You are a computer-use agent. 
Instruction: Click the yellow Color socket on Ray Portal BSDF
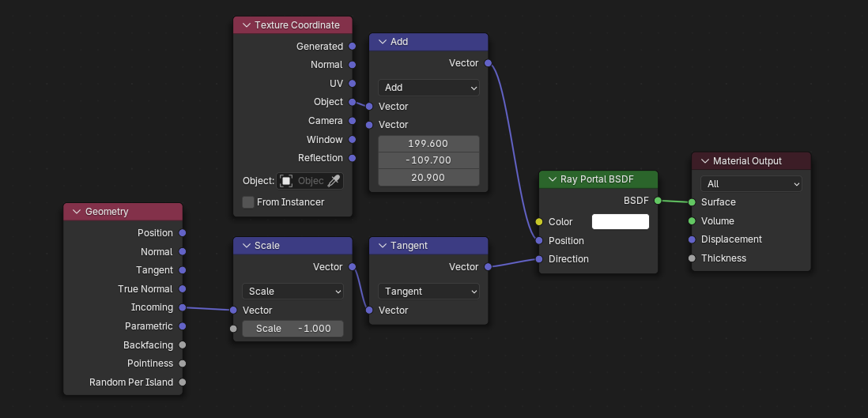point(539,222)
